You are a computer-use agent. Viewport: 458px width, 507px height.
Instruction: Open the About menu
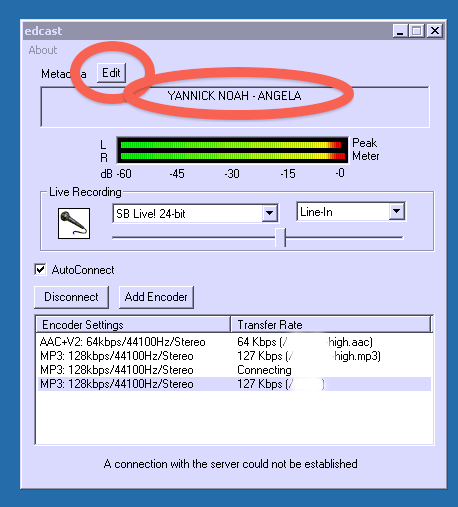point(43,50)
